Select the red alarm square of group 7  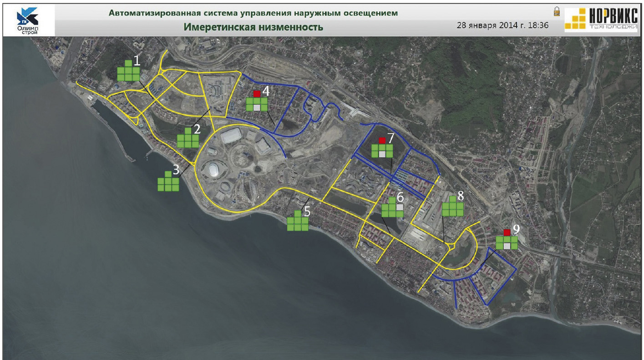coord(382,140)
